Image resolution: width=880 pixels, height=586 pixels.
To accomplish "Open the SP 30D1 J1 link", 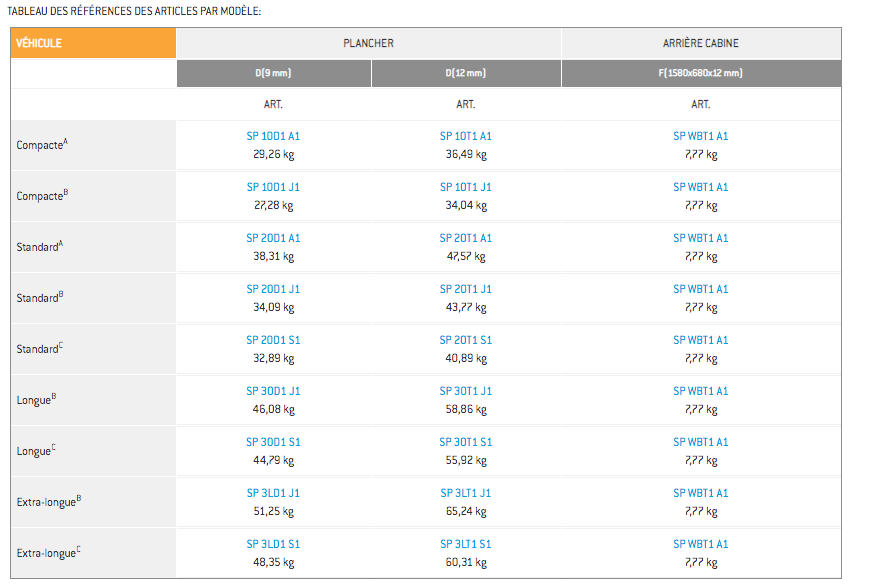I will (273, 391).
